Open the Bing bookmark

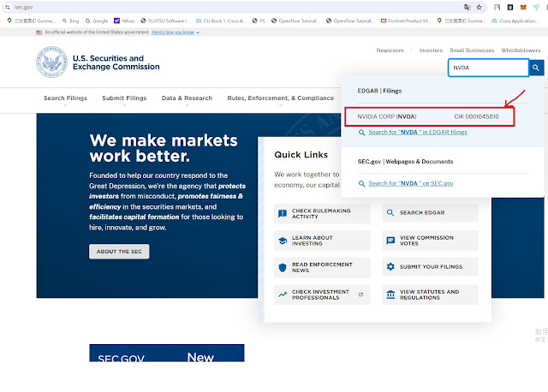(x=70, y=21)
